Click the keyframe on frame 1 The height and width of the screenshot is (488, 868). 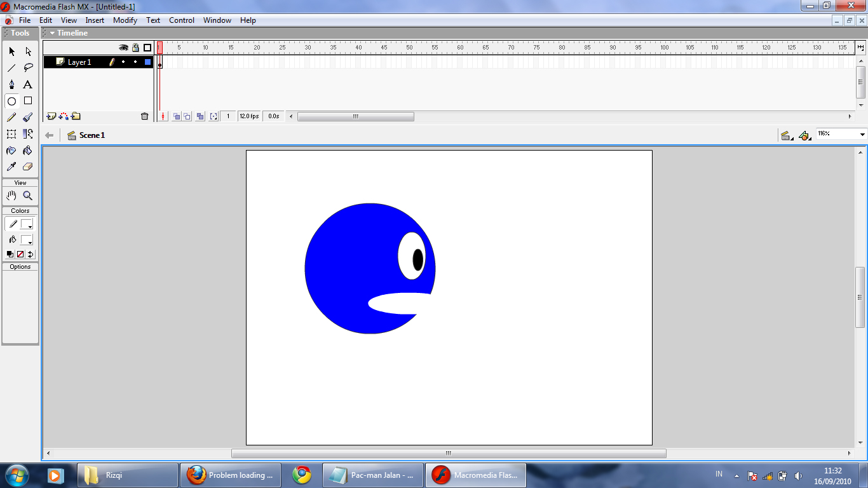[159, 63]
